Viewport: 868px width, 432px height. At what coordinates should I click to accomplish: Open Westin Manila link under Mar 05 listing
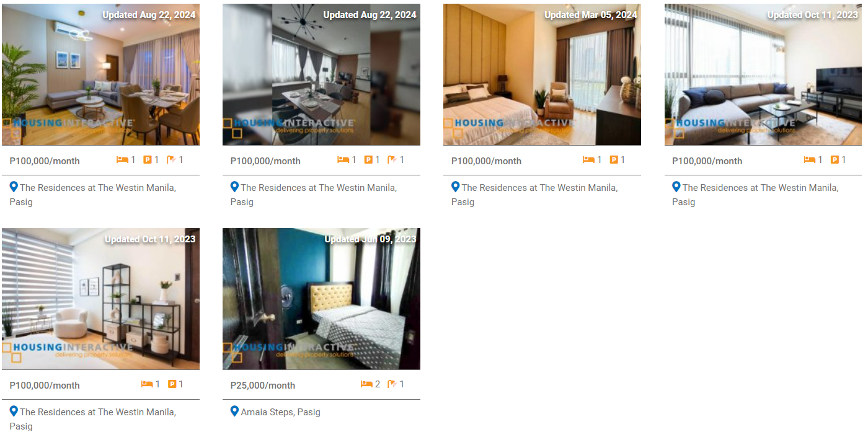coord(534,195)
